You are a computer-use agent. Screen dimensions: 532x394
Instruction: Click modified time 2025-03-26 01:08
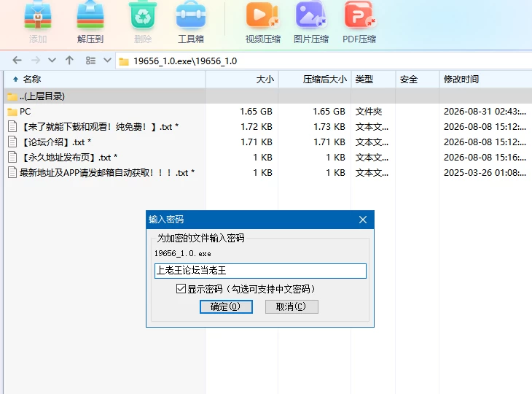(485, 172)
